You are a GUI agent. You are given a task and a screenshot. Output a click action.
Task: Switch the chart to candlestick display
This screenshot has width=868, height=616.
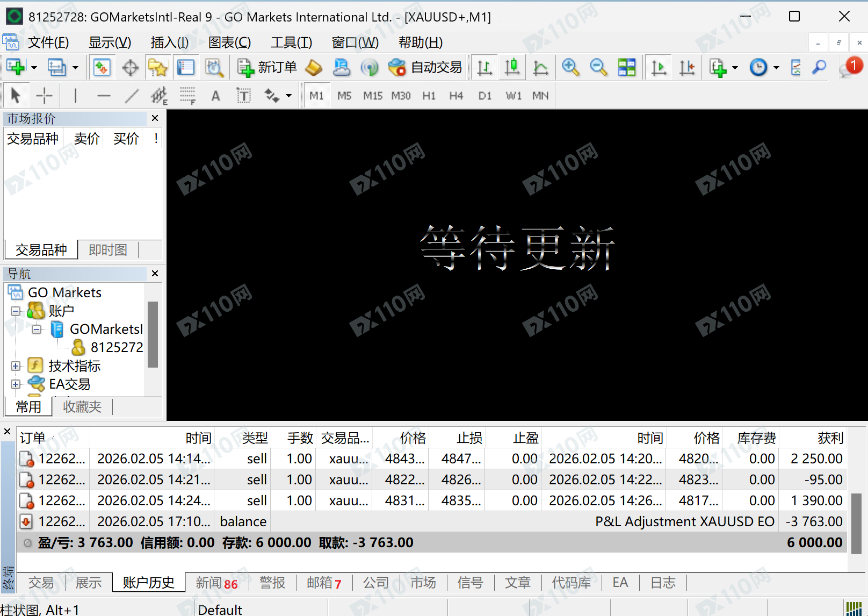(512, 67)
